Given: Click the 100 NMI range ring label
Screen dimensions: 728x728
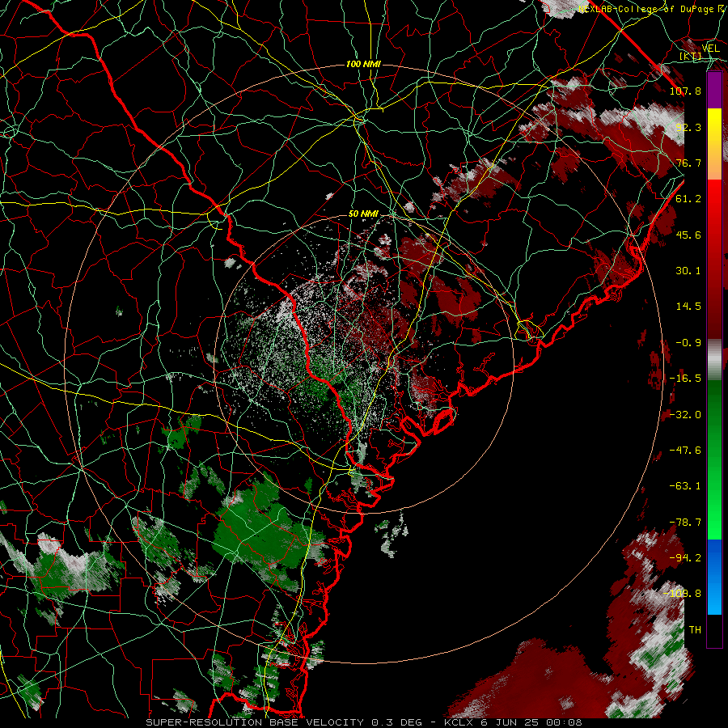Looking at the screenshot, I should click(x=363, y=64).
